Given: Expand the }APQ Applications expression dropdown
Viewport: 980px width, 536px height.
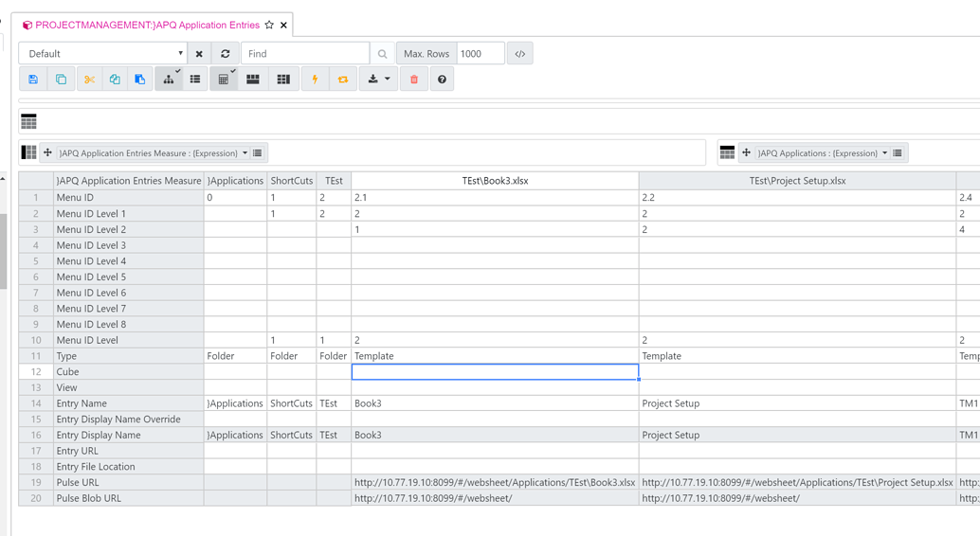Looking at the screenshot, I should point(885,153).
